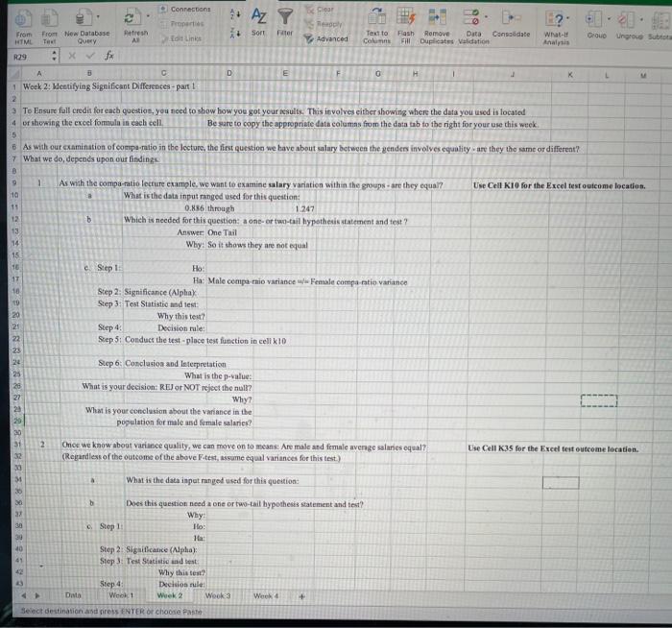Click Clear filter option
Viewport: 672px width, 628px height.
tap(320, 9)
